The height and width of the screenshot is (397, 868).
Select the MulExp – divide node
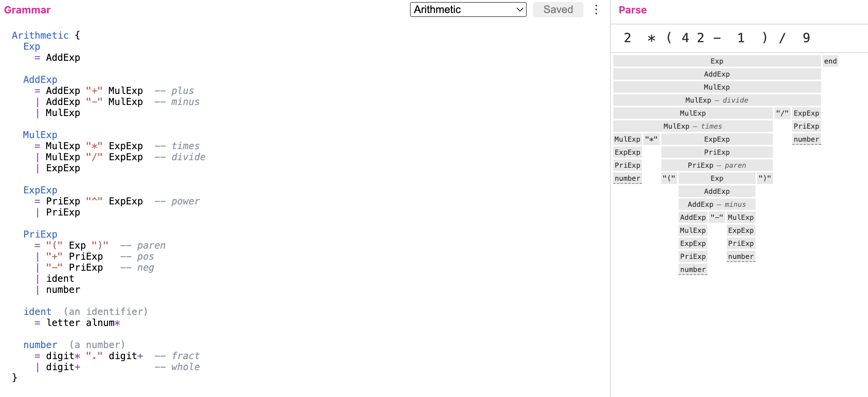click(716, 100)
